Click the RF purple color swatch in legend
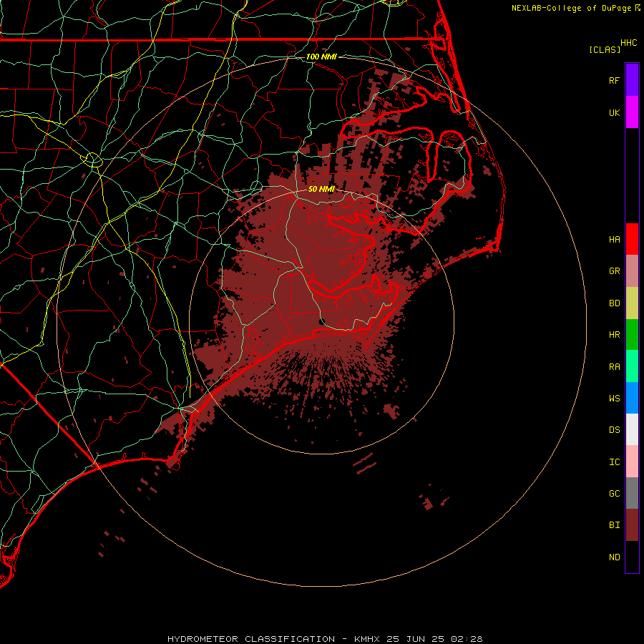Image resolution: width=644 pixels, height=644 pixels. point(632,80)
